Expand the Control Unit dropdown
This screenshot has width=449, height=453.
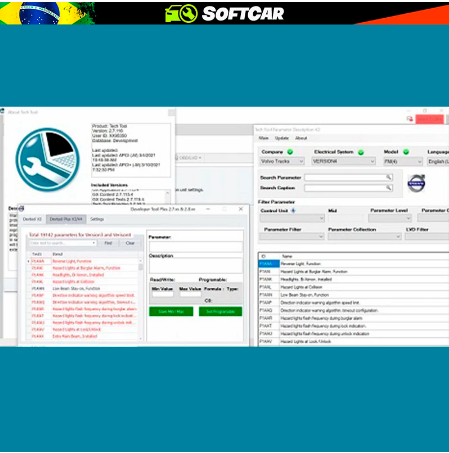click(x=292, y=218)
